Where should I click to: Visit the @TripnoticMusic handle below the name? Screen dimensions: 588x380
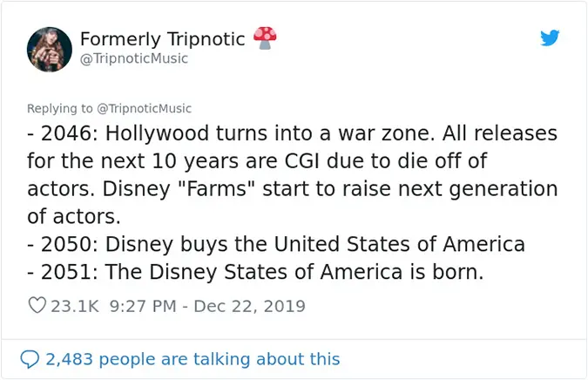click(133, 58)
